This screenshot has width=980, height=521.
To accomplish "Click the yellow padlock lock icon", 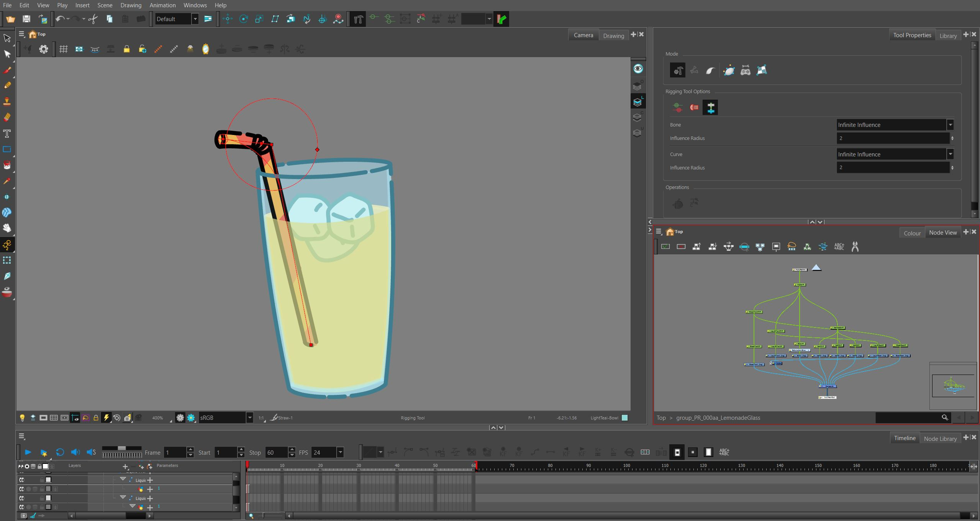I will point(126,49).
